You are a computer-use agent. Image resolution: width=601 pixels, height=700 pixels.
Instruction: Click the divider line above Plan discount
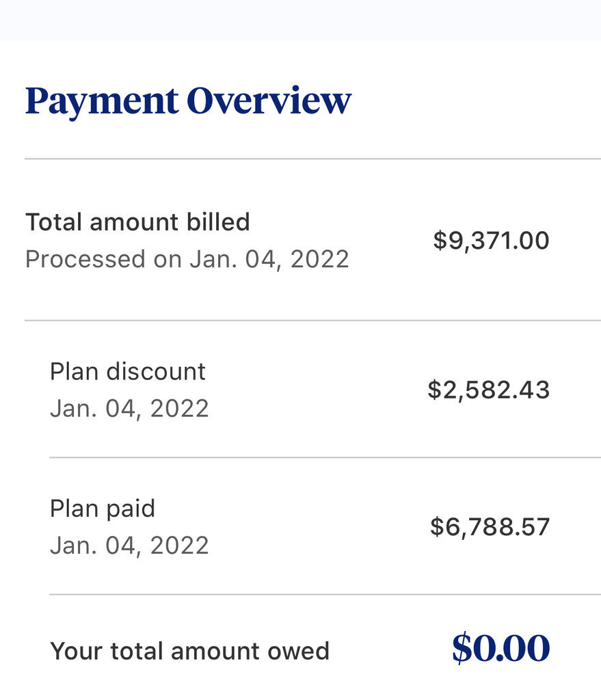click(312, 320)
